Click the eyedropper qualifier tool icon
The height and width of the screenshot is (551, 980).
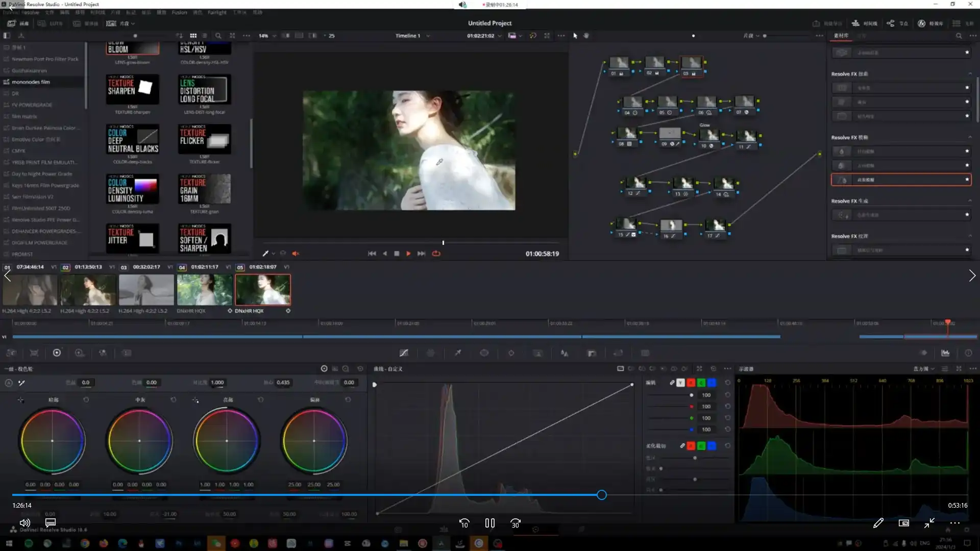(458, 353)
